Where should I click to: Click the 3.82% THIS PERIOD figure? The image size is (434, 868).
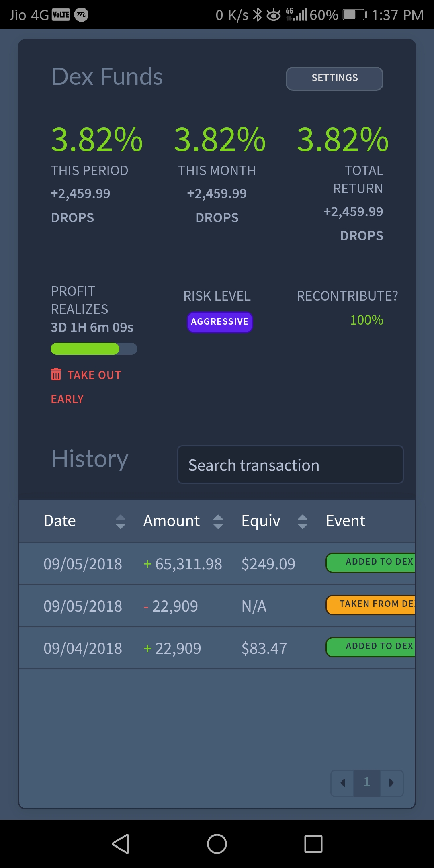[97, 139]
